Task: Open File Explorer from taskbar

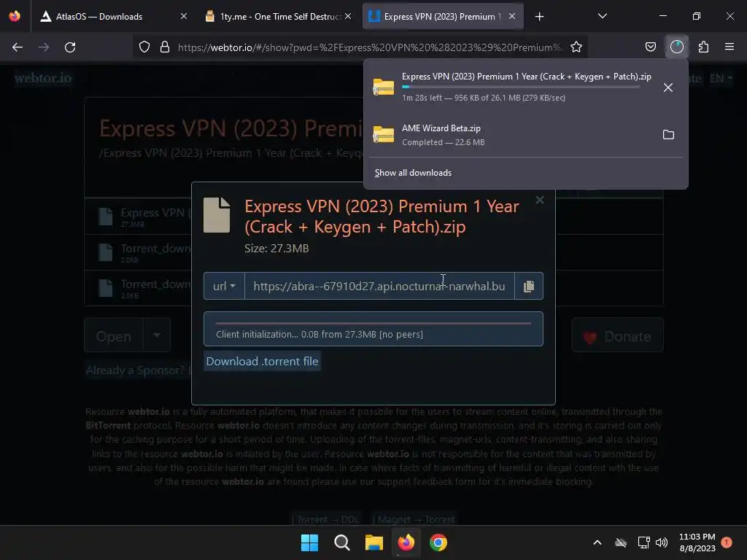Action: point(374,542)
